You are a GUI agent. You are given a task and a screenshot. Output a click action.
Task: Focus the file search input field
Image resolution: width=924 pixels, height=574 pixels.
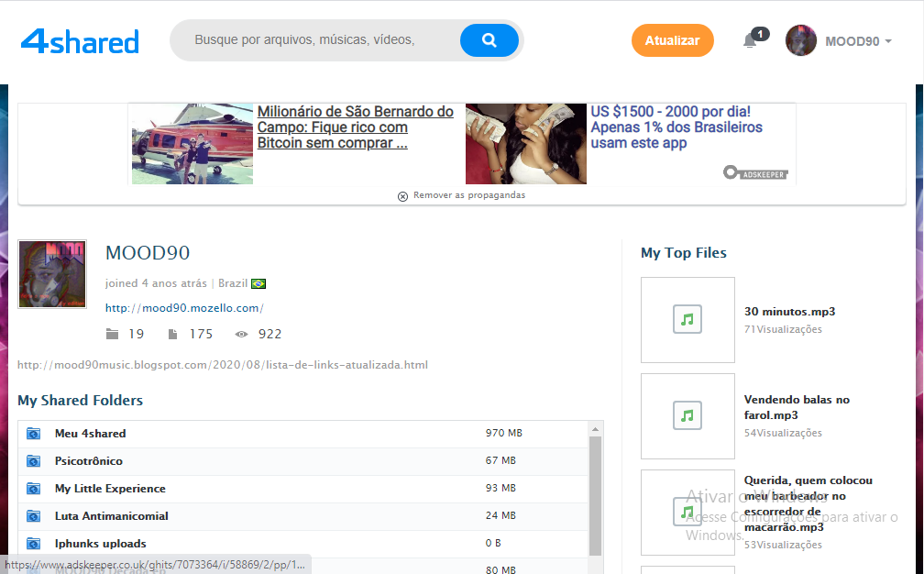[x=315, y=40]
